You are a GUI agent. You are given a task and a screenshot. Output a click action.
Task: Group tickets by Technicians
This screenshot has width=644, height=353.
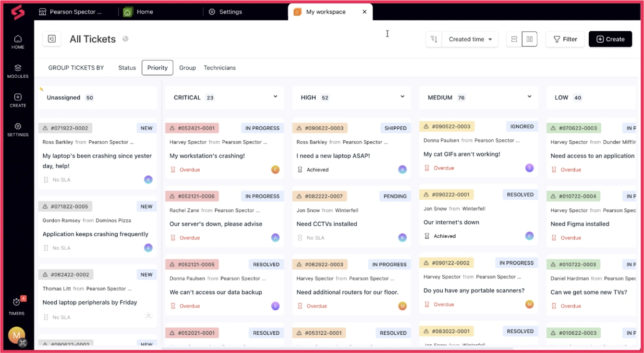(x=219, y=68)
